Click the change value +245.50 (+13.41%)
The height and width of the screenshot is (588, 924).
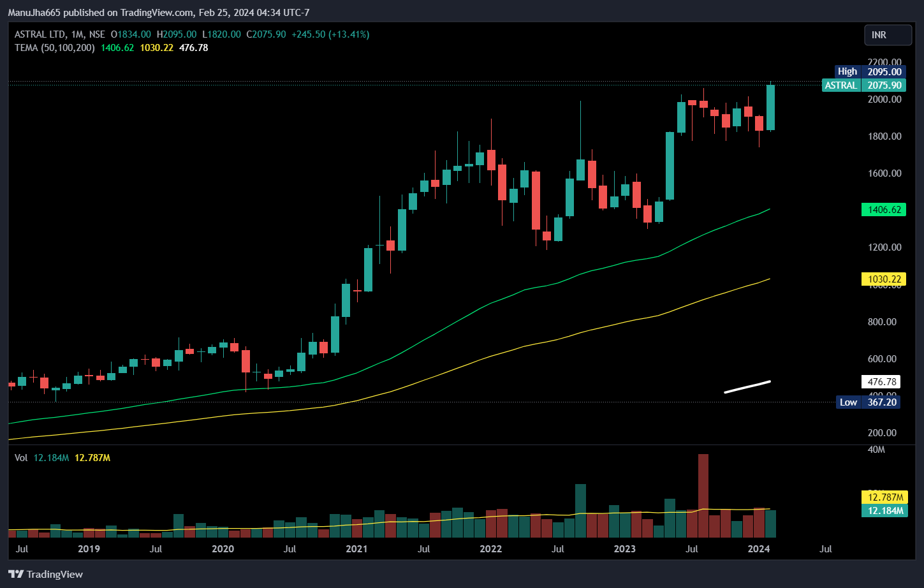point(330,34)
